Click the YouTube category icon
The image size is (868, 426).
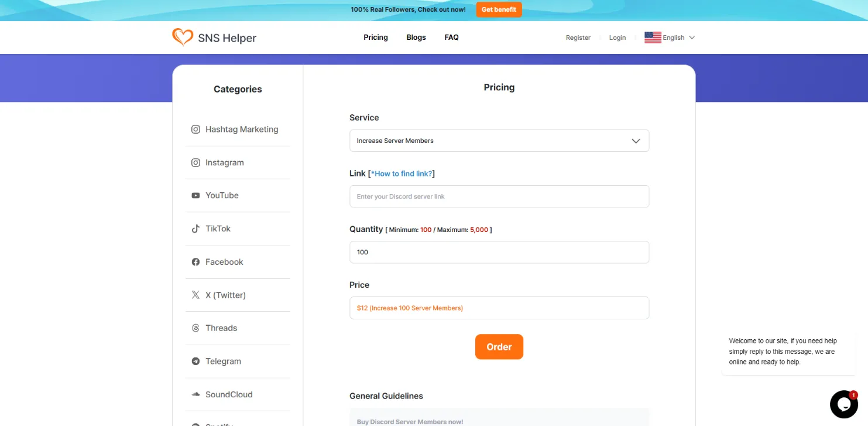[x=195, y=196]
